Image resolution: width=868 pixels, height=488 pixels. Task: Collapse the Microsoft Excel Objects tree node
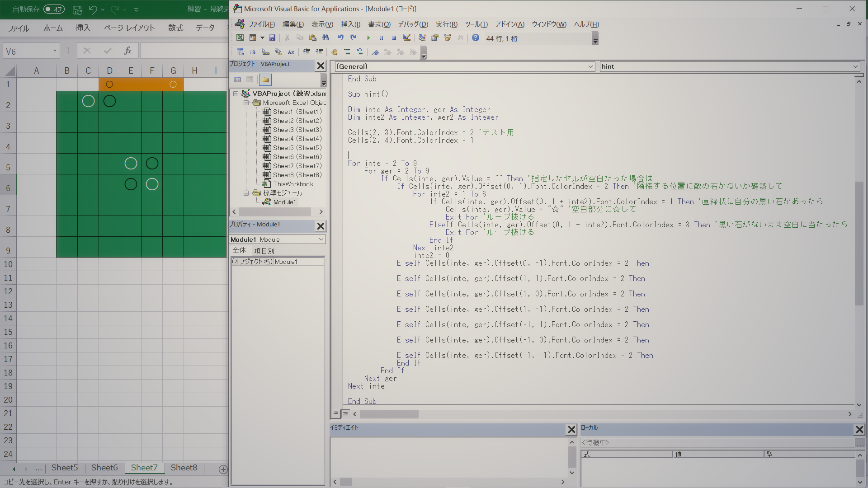[x=246, y=103]
